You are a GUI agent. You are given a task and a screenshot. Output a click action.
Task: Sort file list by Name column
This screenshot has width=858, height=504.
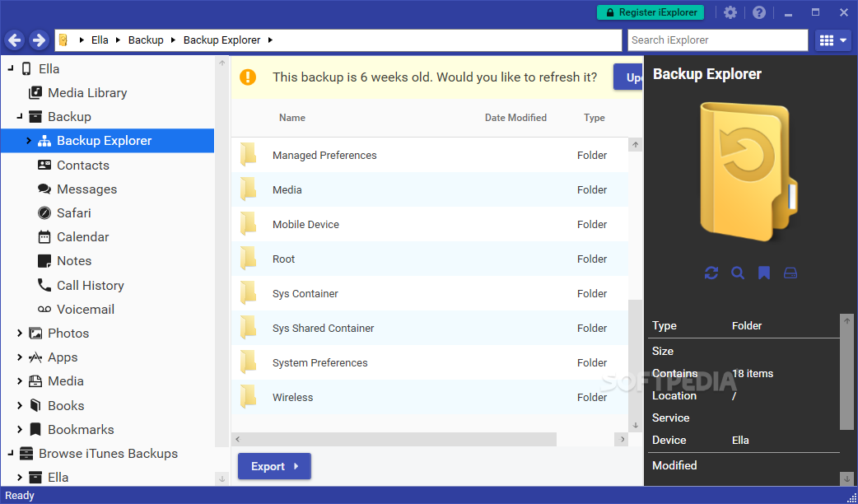tap(291, 118)
